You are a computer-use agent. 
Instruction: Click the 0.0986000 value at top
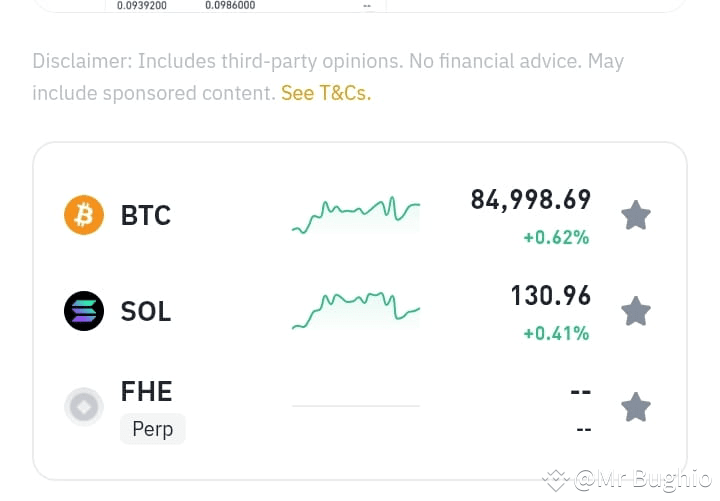click(230, 6)
